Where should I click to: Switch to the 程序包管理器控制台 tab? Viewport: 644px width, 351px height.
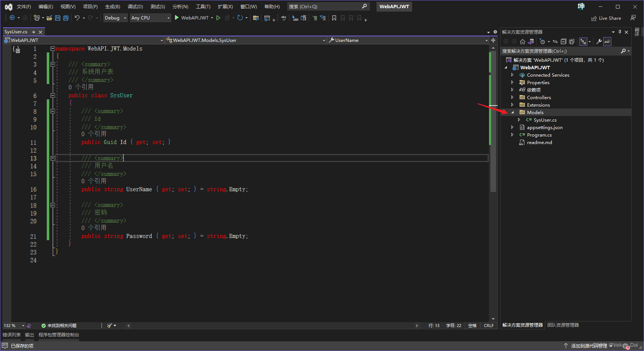(x=58, y=335)
